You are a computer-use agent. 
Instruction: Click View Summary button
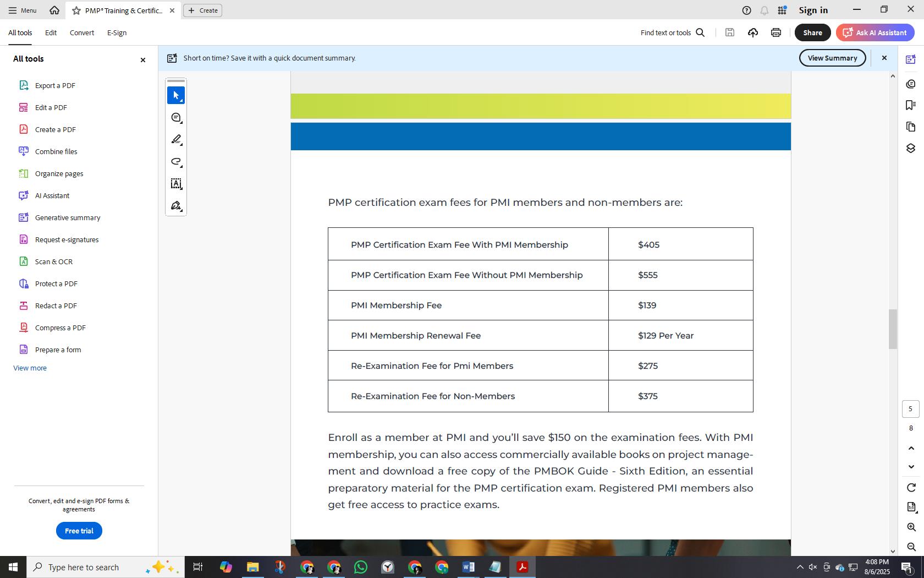click(x=832, y=58)
